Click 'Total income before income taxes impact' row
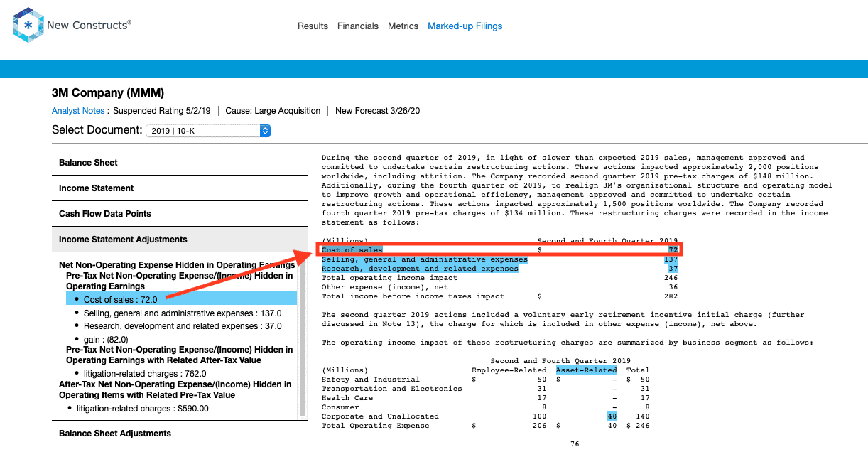 point(499,296)
